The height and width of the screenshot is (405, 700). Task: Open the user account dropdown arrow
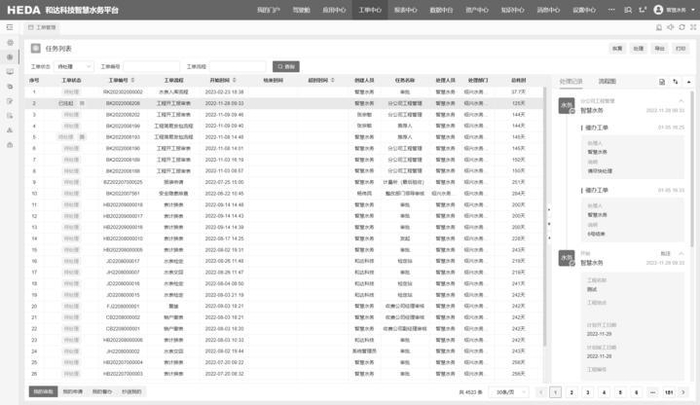[x=693, y=10]
